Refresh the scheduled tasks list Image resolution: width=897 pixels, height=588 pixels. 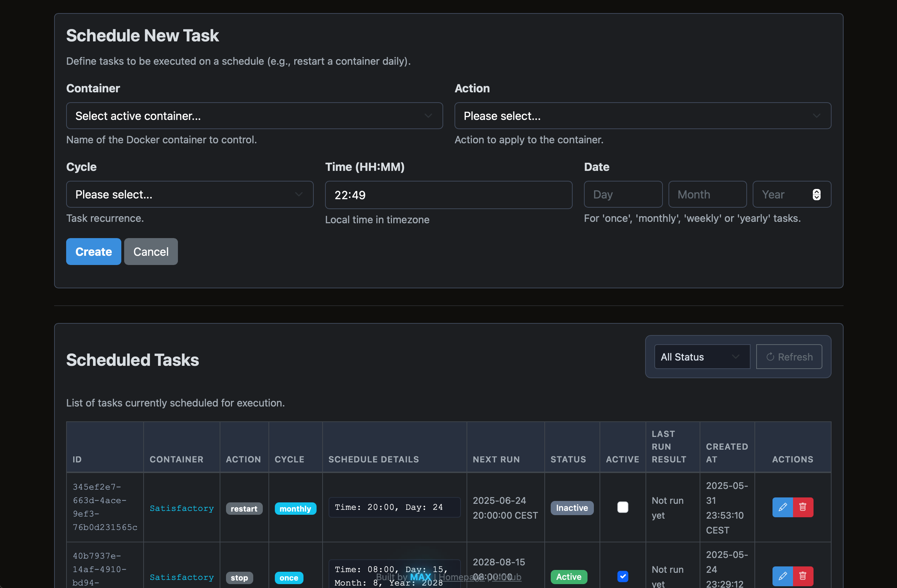tap(789, 357)
